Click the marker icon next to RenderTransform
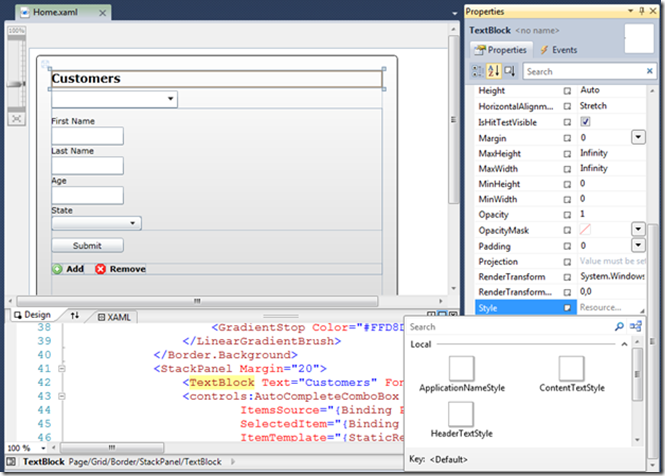665x476 pixels. (x=567, y=277)
